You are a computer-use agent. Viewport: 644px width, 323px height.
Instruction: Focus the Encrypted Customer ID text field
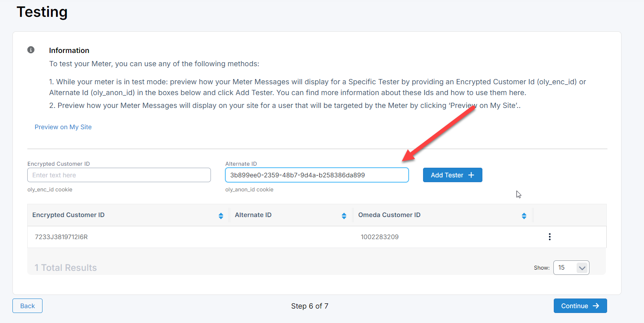(119, 175)
